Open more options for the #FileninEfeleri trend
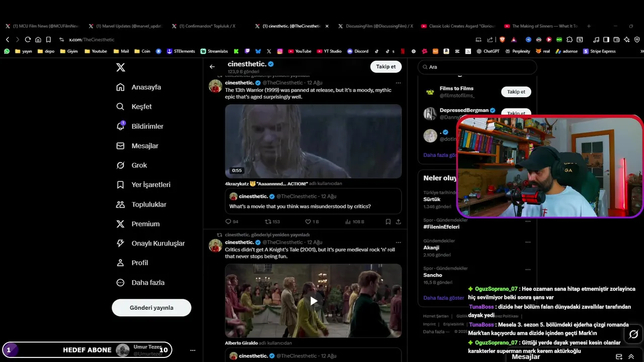Viewport: 644px width, 362px height. 528,221
